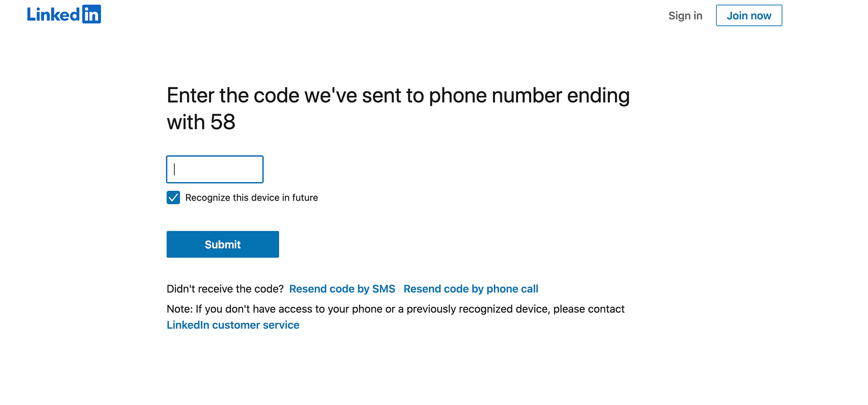Click the blinking text cursor in the code box
This screenshot has height=405, width=868.
pos(175,170)
